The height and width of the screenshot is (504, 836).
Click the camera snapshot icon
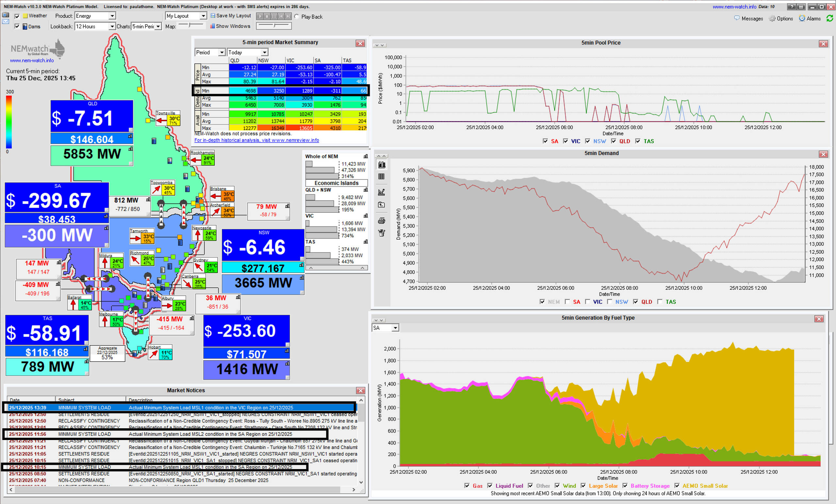(x=6, y=15)
